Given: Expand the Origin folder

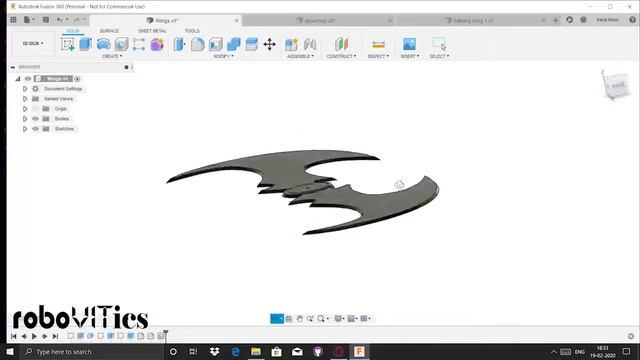Looking at the screenshot, I should click(x=25, y=109).
